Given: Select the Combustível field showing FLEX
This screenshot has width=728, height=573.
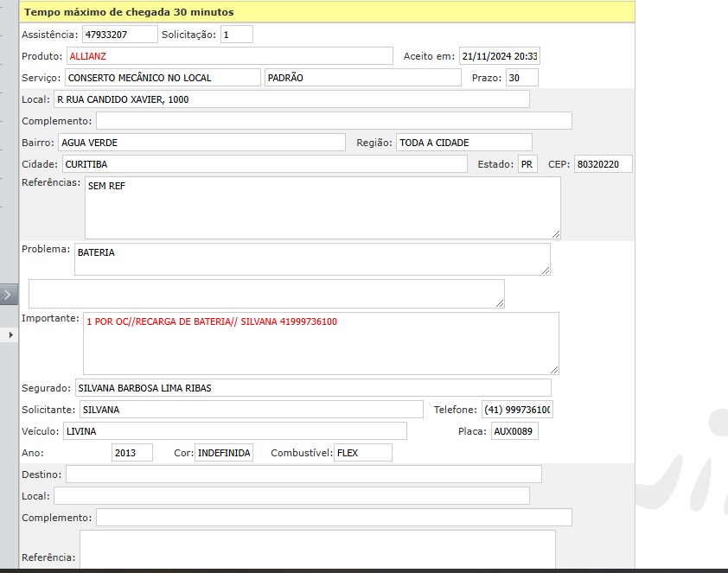Looking at the screenshot, I should pyautogui.click(x=362, y=453).
